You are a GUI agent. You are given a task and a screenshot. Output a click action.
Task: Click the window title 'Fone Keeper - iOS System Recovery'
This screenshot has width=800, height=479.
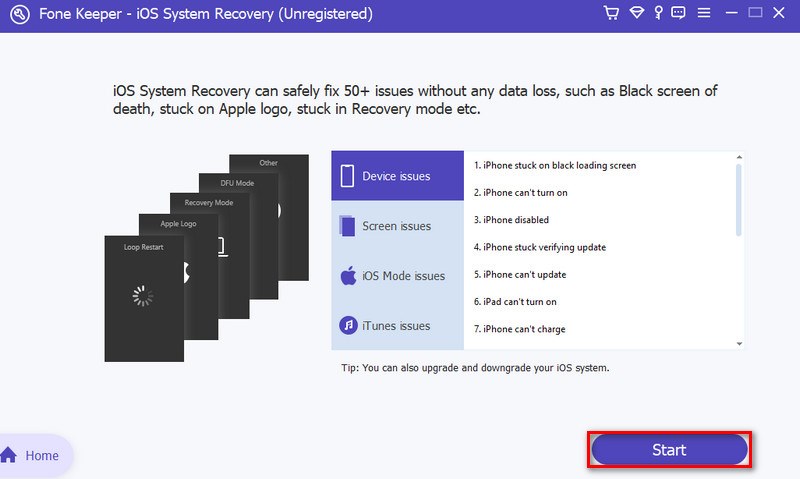pos(206,14)
